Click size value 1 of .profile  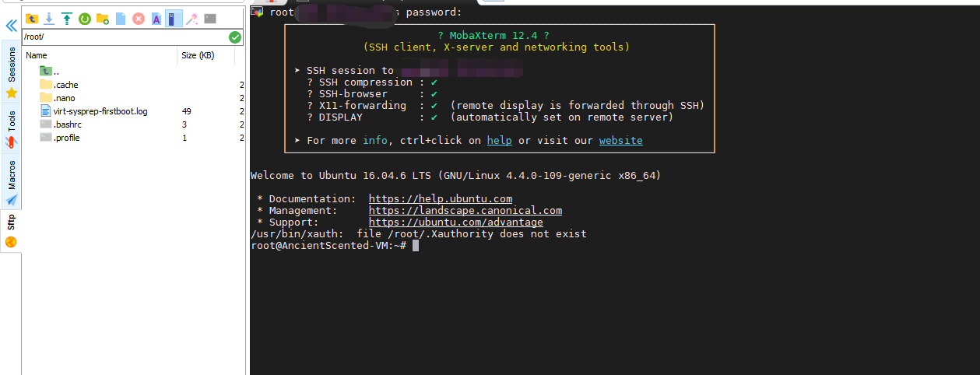(184, 138)
